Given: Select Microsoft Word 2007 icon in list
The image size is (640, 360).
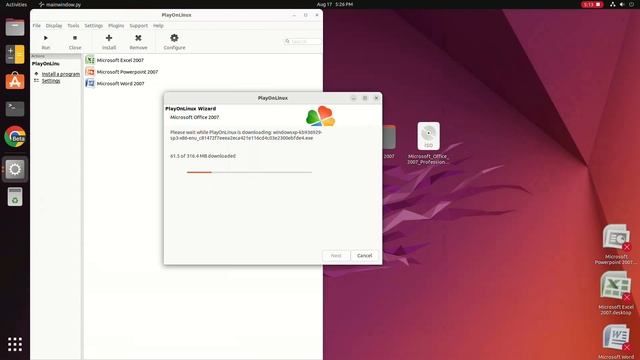Looking at the screenshot, I should coord(90,83).
